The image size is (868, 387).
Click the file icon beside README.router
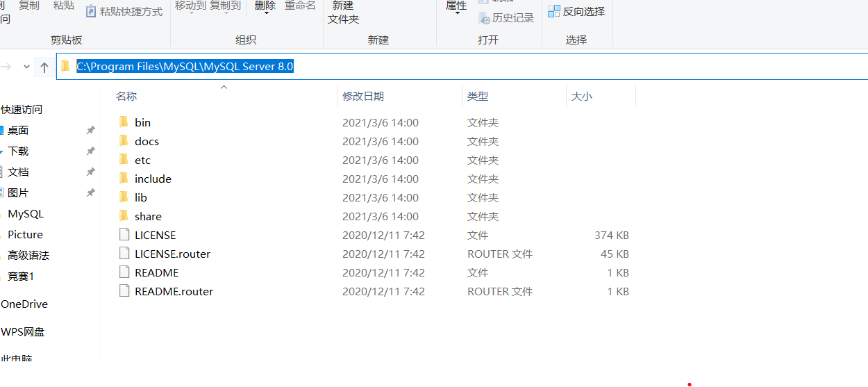click(124, 291)
